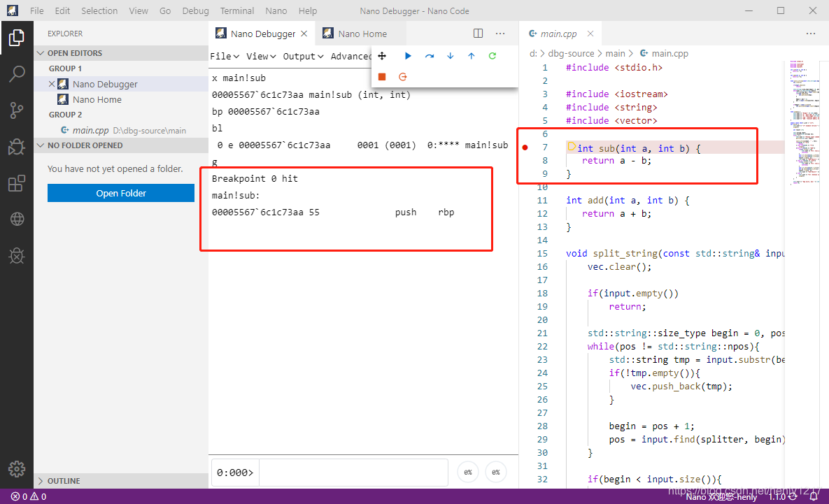Click the 'bp 00005567`6c1c73aa' command line

coord(266,111)
